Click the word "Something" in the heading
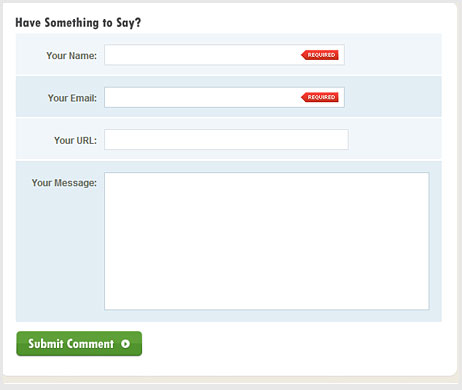Screen dimensions: 462x390 (x=72, y=23)
